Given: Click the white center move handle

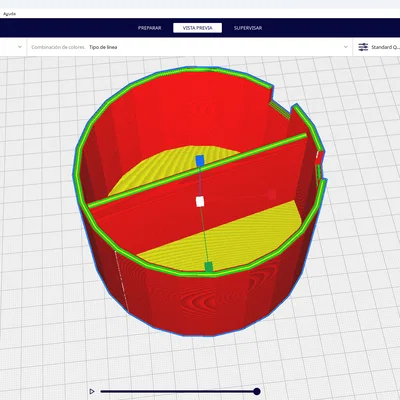Looking at the screenshot, I should pos(200,202).
